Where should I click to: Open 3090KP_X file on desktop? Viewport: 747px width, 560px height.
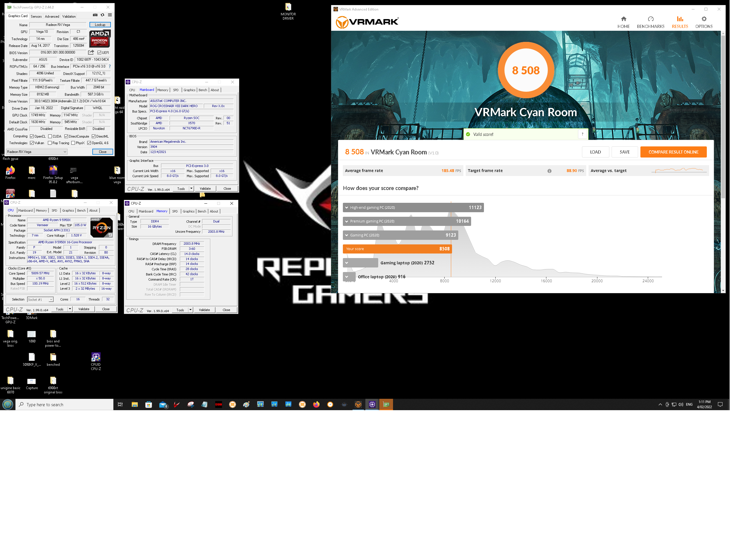(32, 359)
